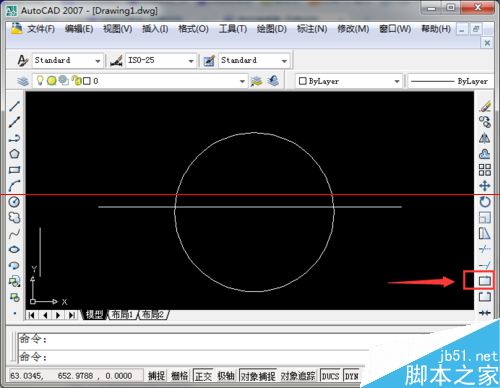The image size is (500, 388).
Task: Open the 编辑(E) menu
Action: [x=79, y=29]
